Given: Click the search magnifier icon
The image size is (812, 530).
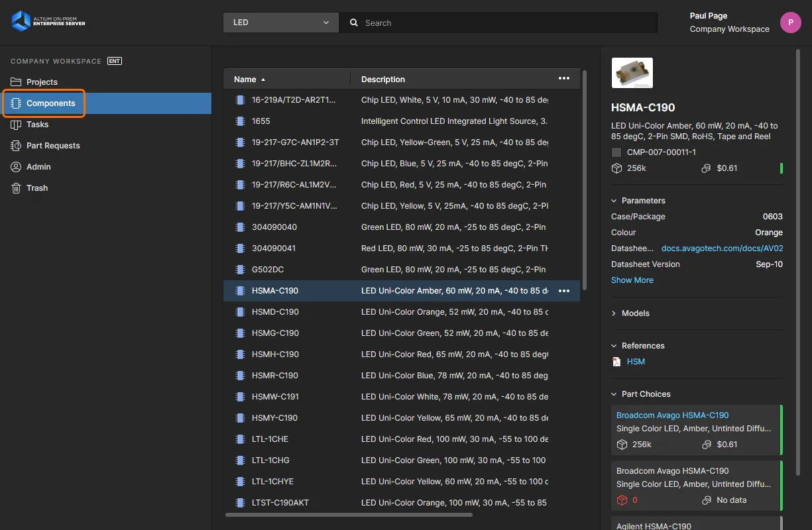Looking at the screenshot, I should tap(354, 23).
